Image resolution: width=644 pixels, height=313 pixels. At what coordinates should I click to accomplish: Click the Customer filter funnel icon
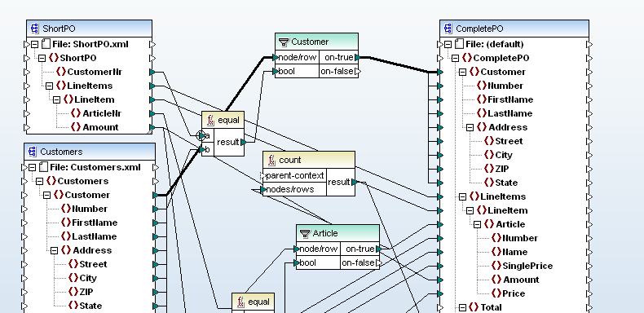[x=284, y=42]
